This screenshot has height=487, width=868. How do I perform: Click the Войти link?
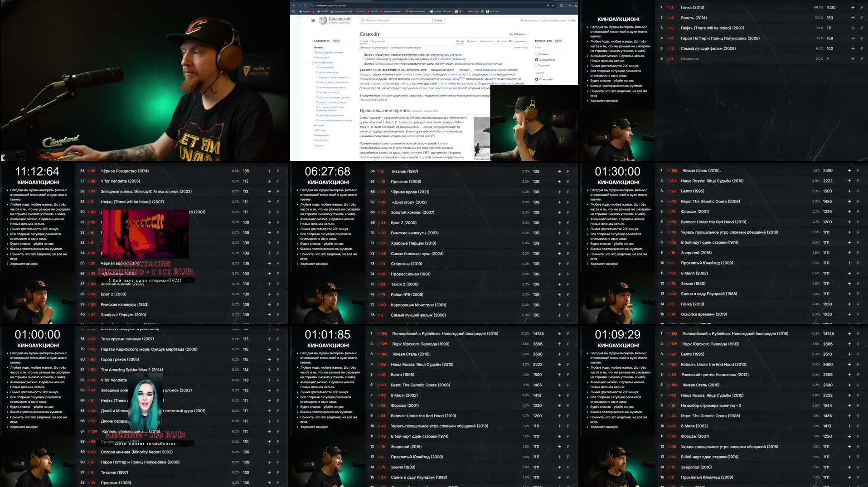pos(572,20)
